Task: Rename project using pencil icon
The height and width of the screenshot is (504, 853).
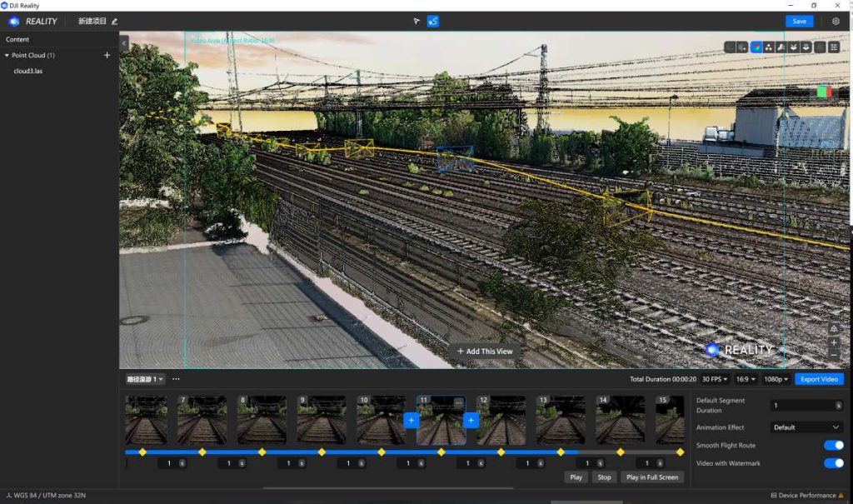Action: (114, 21)
